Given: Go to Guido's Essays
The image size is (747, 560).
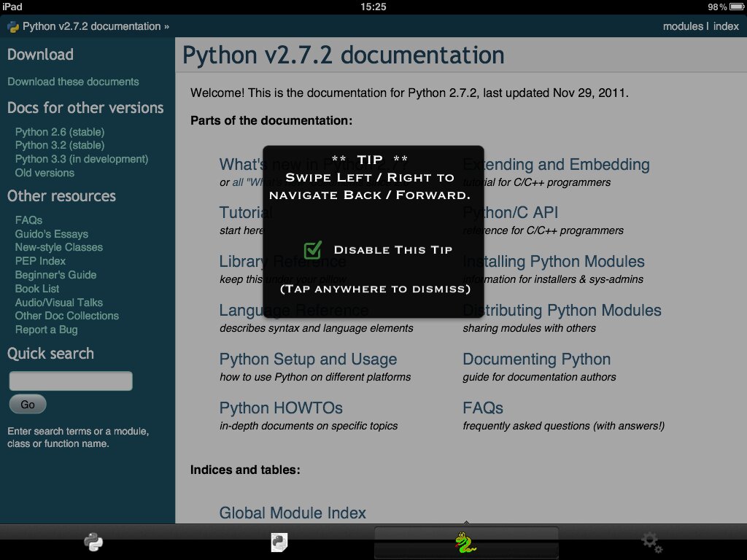Looking at the screenshot, I should (x=51, y=234).
